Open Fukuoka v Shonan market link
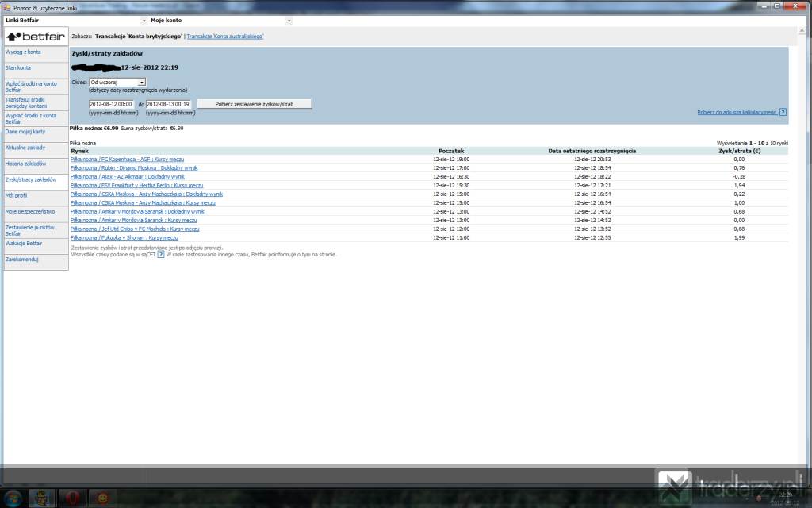The height and width of the screenshot is (508, 812). 124,238
